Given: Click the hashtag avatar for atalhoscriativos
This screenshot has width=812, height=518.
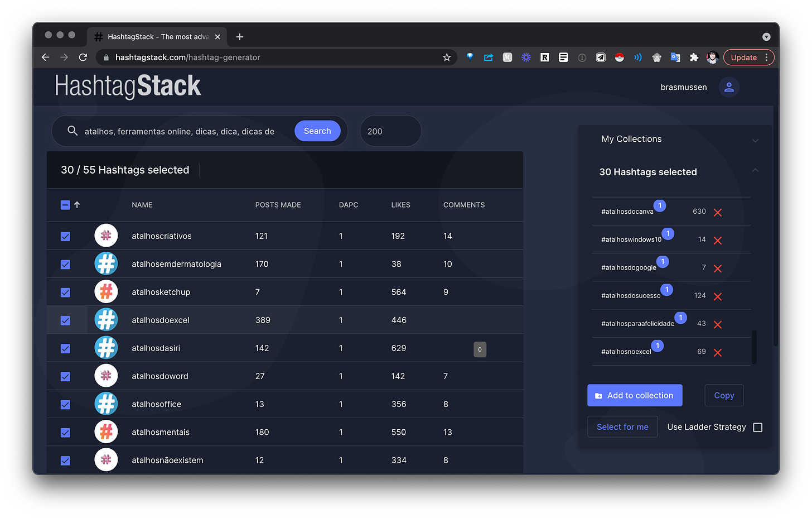Looking at the screenshot, I should [x=106, y=236].
